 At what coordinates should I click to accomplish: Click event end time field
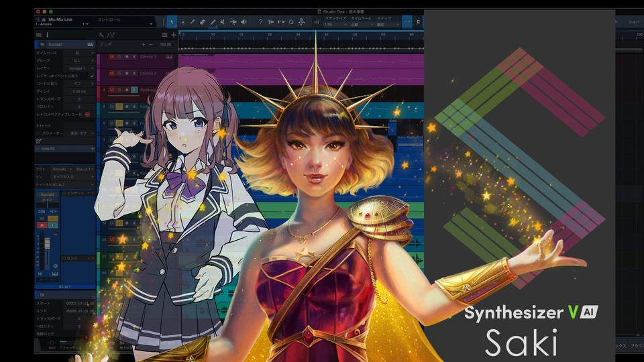(80, 310)
